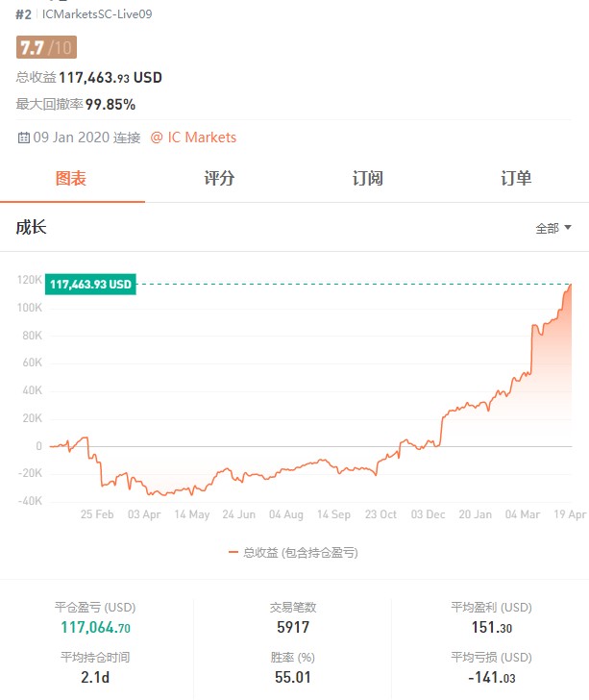Click the 最大回撤率 99.85% figure
The image size is (589, 700).
click(x=110, y=104)
